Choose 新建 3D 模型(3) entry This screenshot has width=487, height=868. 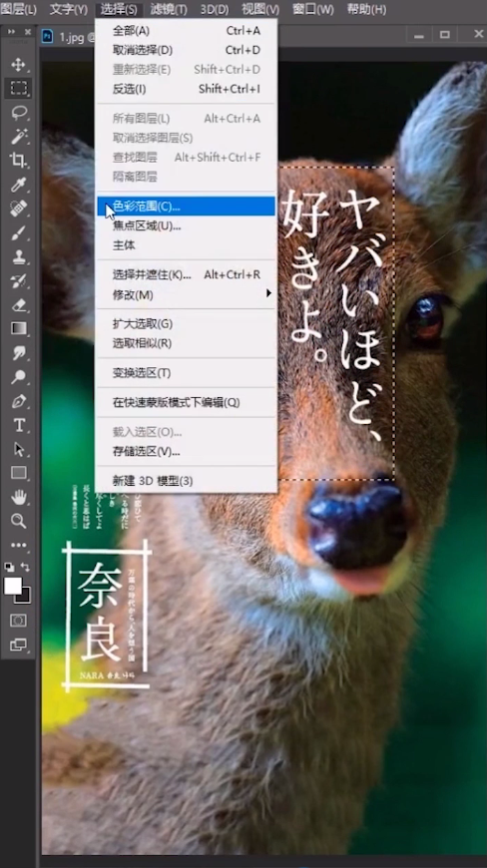pos(186,481)
